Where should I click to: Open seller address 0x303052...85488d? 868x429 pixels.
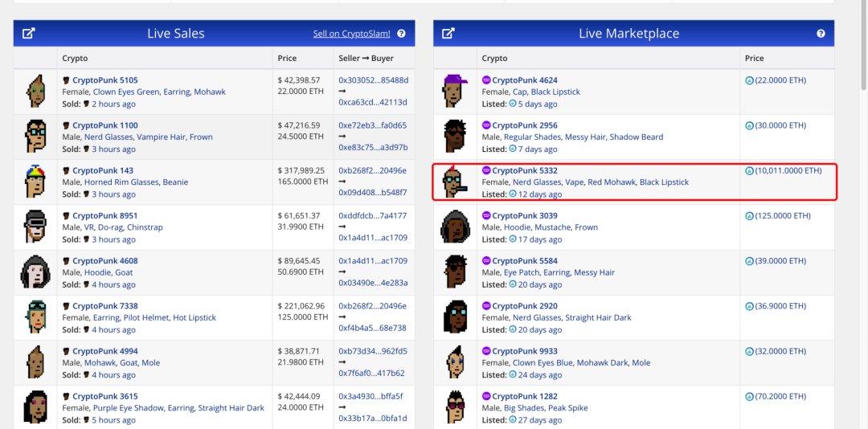374,80
